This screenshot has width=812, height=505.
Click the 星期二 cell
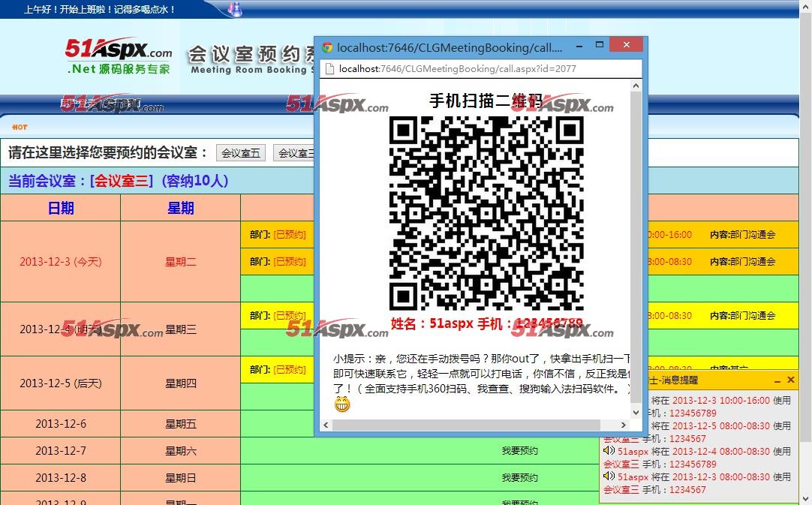pyautogui.click(x=180, y=262)
